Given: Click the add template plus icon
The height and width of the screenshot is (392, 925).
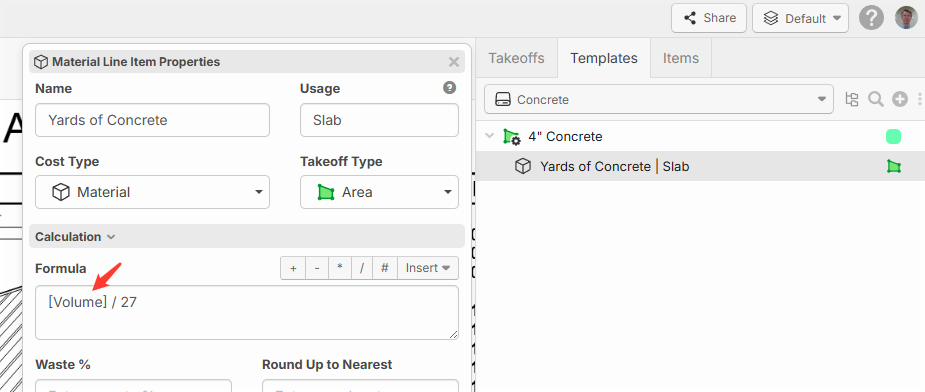Looking at the screenshot, I should coord(899,99).
